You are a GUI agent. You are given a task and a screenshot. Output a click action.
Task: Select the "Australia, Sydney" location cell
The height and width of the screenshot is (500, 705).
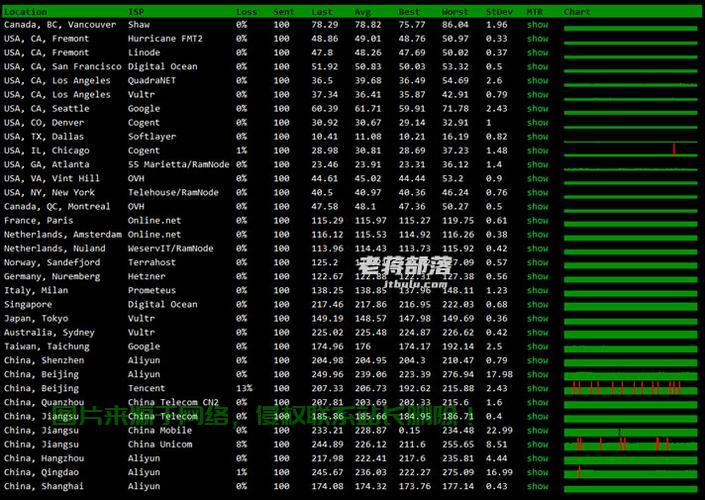(49, 332)
